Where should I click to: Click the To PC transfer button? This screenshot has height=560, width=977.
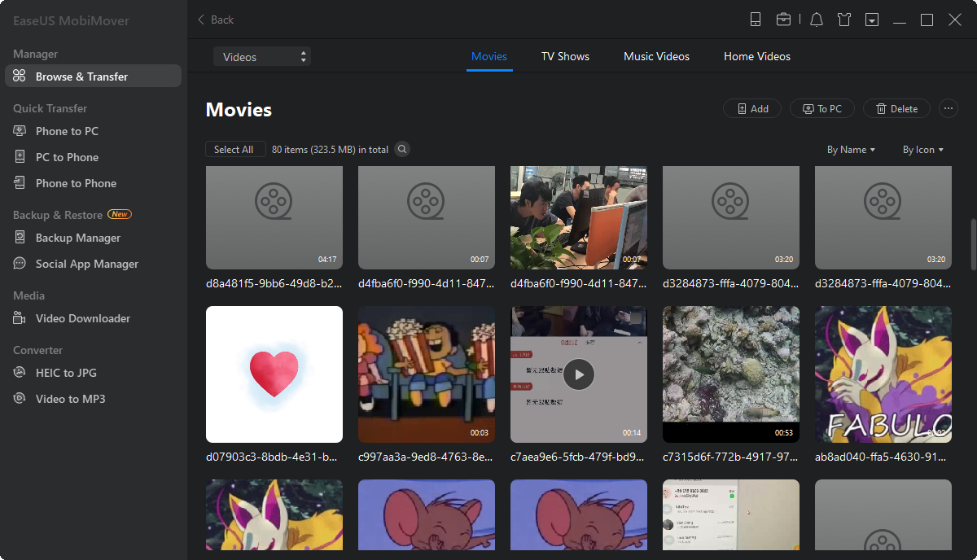click(821, 108)
